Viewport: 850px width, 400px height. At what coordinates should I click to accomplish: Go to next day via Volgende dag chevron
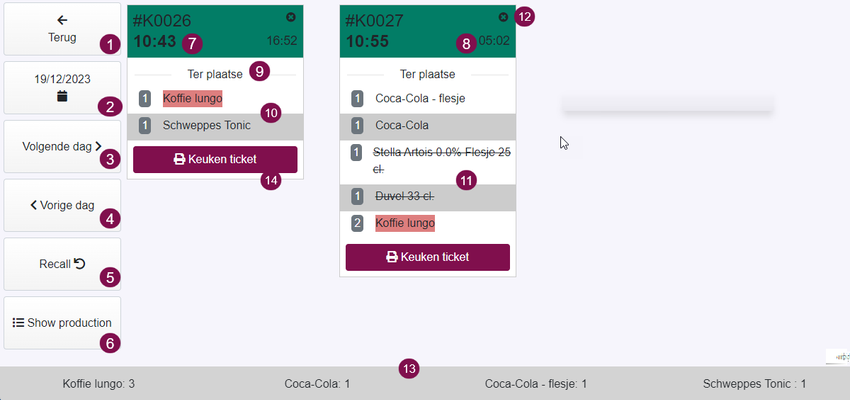tap(98, 146)
